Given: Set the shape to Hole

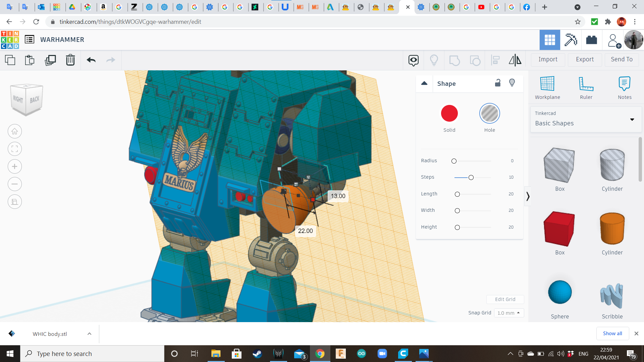Looking at the screenshot, I should coord(489,114).
